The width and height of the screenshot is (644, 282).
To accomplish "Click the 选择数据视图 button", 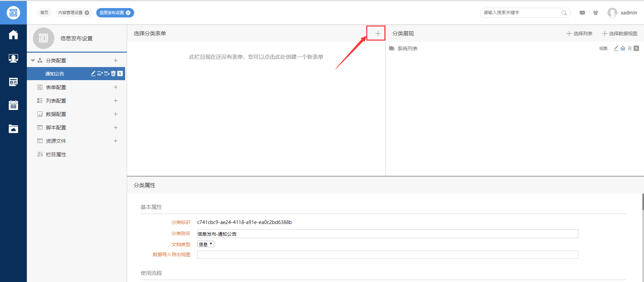I will [x=620, y=34].
